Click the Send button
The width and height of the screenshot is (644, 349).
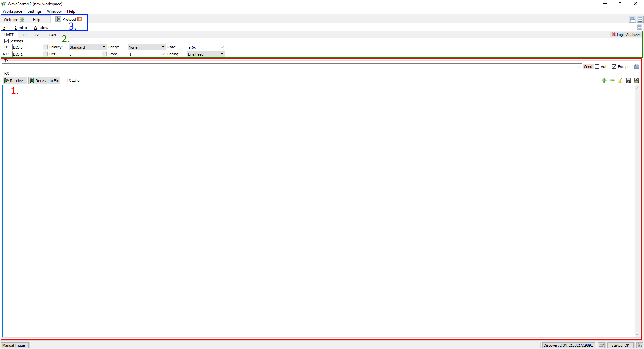point(588,67)
